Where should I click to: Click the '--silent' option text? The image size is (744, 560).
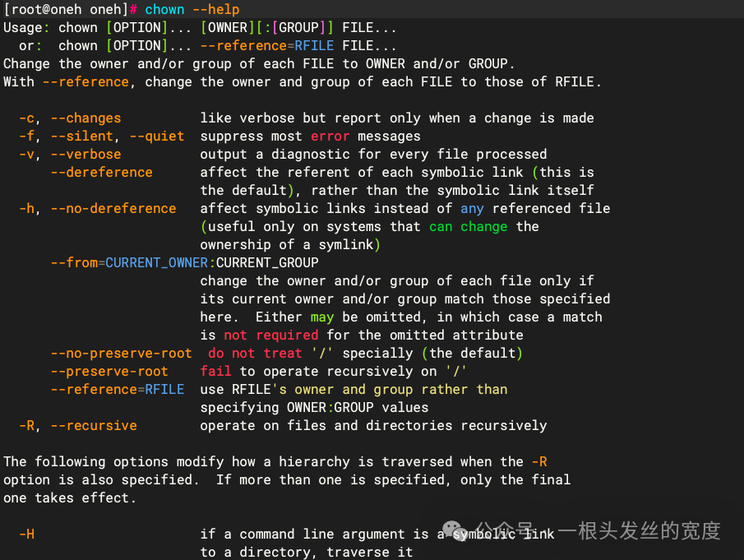pos(81,137)
